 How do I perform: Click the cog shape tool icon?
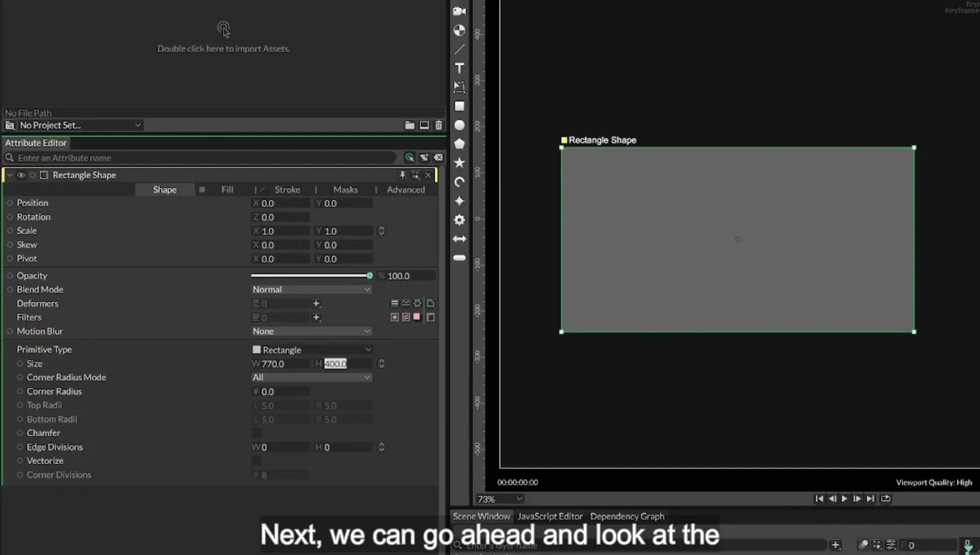pyautogui.click(x=459, y=220)
